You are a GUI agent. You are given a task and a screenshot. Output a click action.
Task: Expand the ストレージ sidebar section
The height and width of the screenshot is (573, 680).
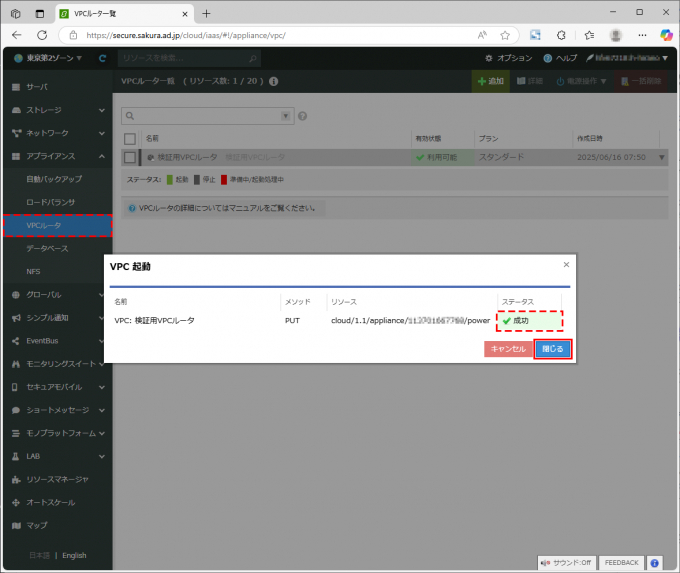pyautogui.click(x=58, y=110)
